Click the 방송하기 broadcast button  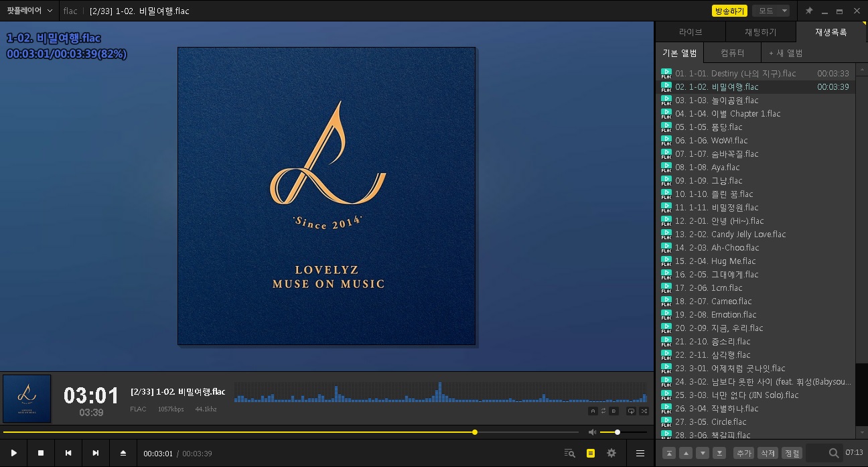(729, 11)
